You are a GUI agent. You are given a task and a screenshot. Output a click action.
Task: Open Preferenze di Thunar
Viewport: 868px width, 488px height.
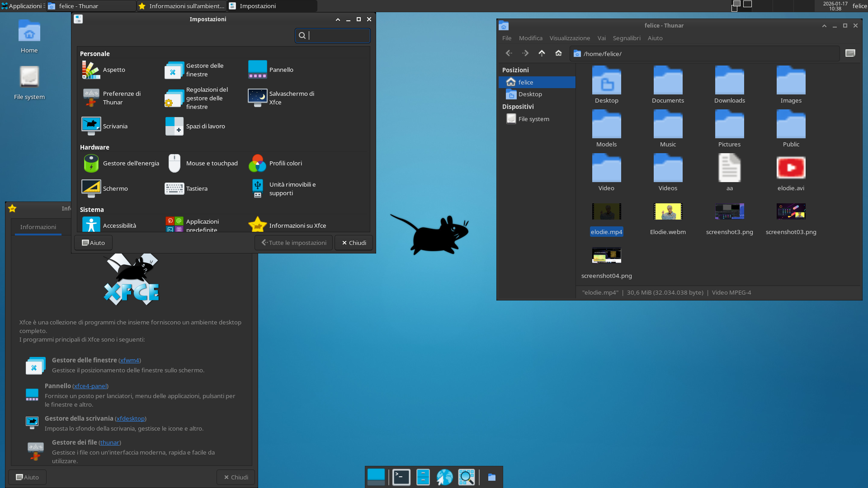112,98
